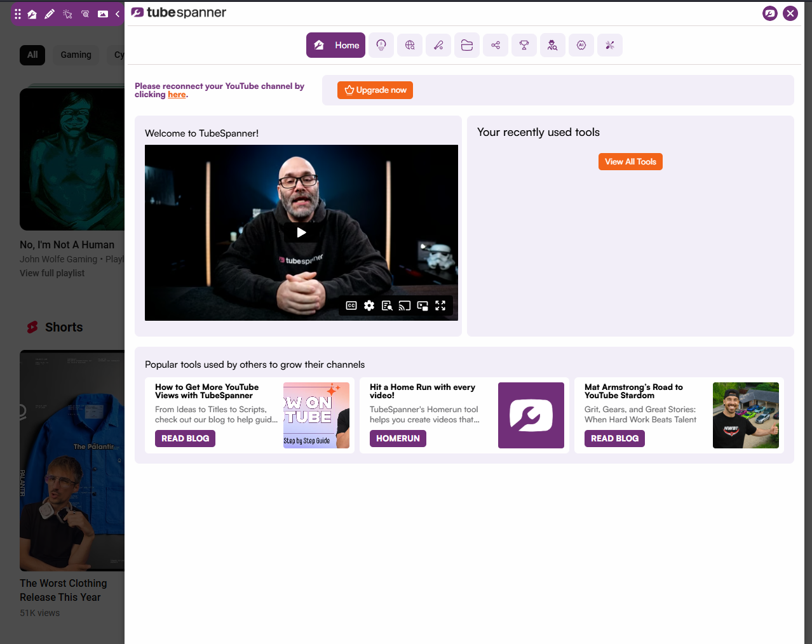Click the purple spanner Homerun thumbnail
812x644 pixels.
(531, 415)
